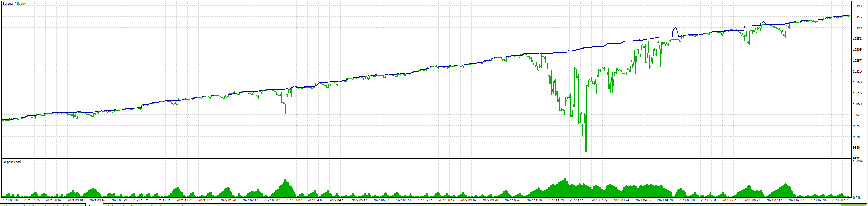The image size is (868, 206).
Task: Select the 2022.07.11 timeline date
Action: click(424, 200)
